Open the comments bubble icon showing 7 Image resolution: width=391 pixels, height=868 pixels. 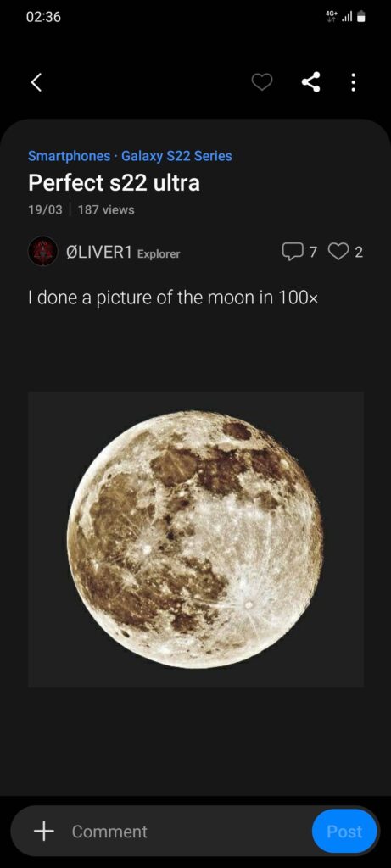click(x=291, y=253)
